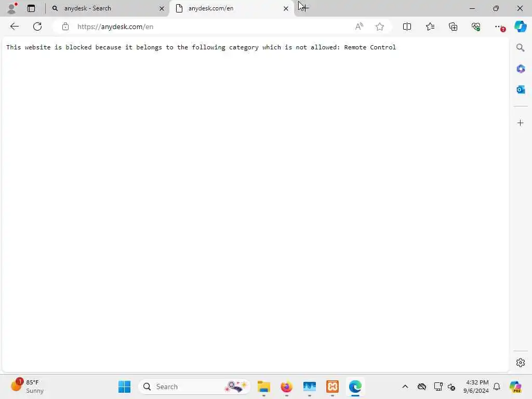Open File Explorer from taskbar
This screenshot has height=399, width=532.
pyautogui.click(x=263, y=387)
